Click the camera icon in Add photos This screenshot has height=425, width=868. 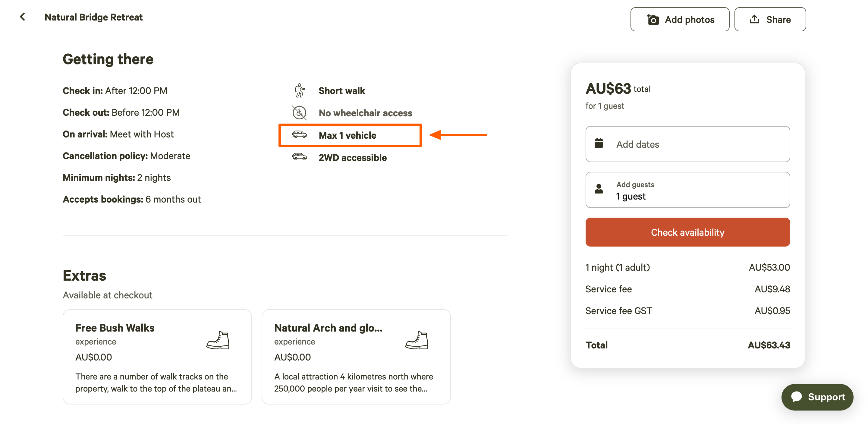click(653, 20)
